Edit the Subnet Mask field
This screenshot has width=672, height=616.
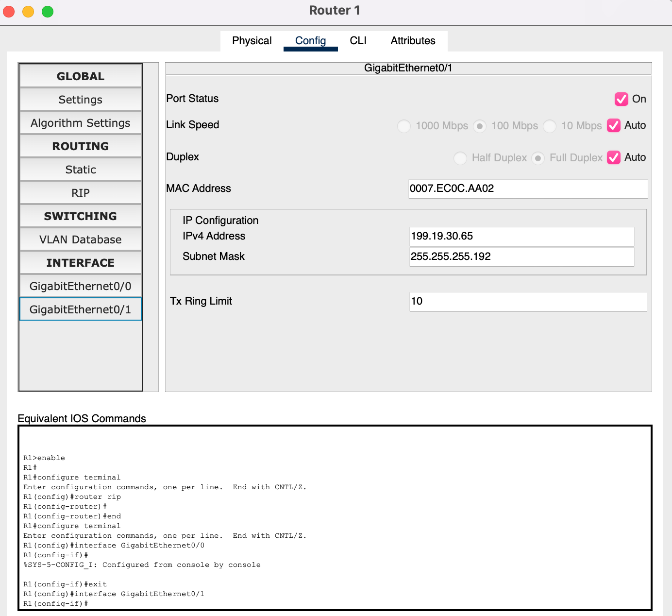522,257
